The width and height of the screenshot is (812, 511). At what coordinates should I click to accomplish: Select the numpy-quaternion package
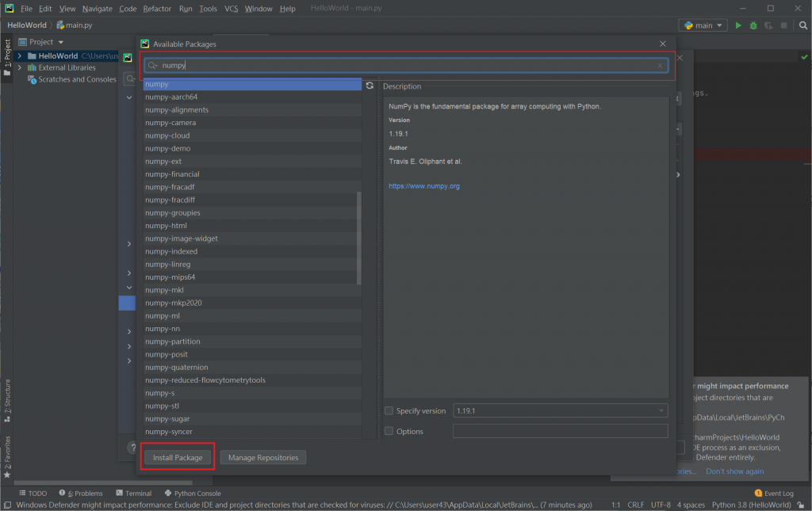click(252, 368)
